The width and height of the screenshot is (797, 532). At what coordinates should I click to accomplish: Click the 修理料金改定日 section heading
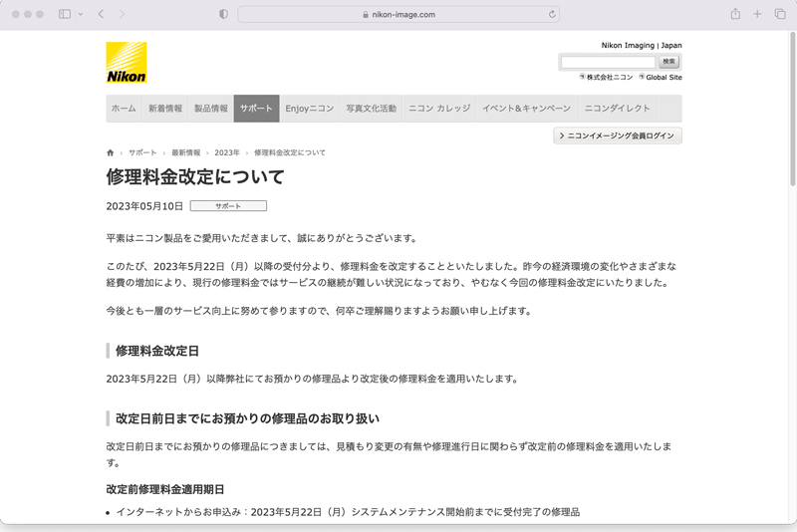(157, 351)
